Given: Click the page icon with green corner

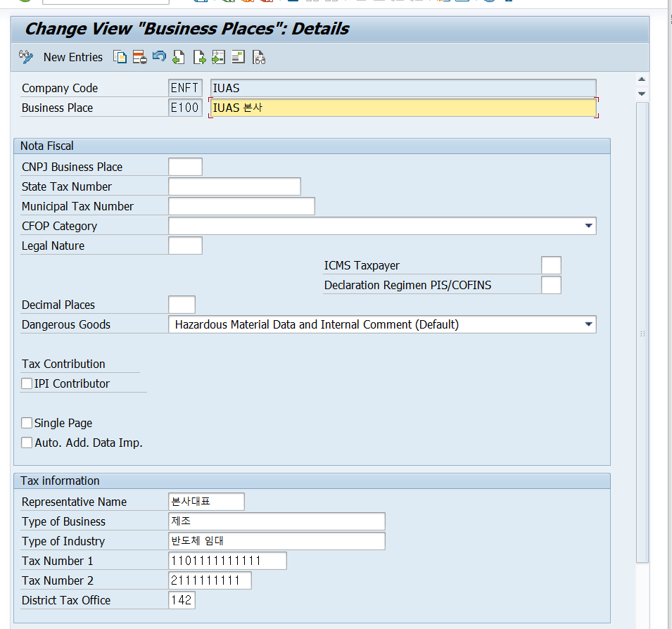Looking at the screenshot, I should [238, 57].
